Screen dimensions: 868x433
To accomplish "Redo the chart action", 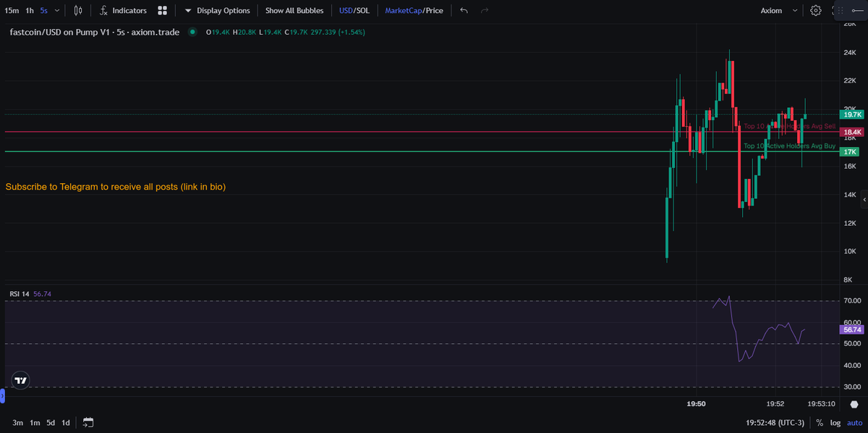I will [485, 10].
